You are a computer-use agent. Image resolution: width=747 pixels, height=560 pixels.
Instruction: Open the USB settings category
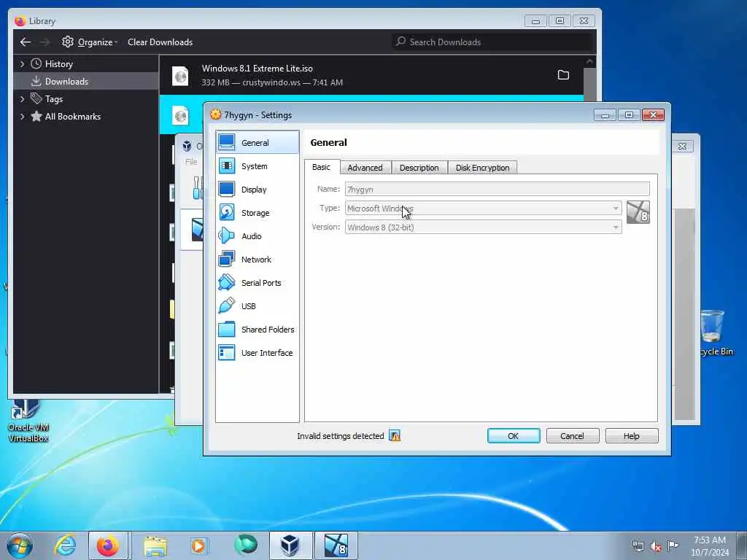258,306
